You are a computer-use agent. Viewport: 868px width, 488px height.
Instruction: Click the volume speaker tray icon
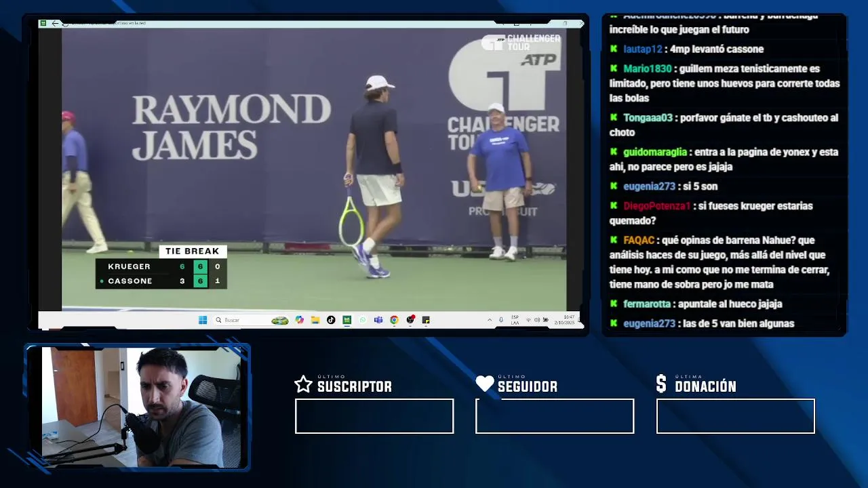point(536,320)
